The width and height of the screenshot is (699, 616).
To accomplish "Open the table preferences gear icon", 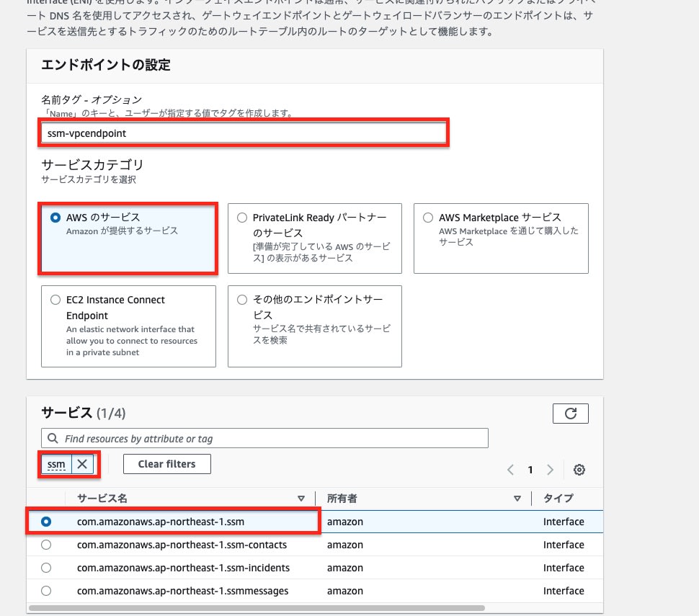I will (579, 469).
